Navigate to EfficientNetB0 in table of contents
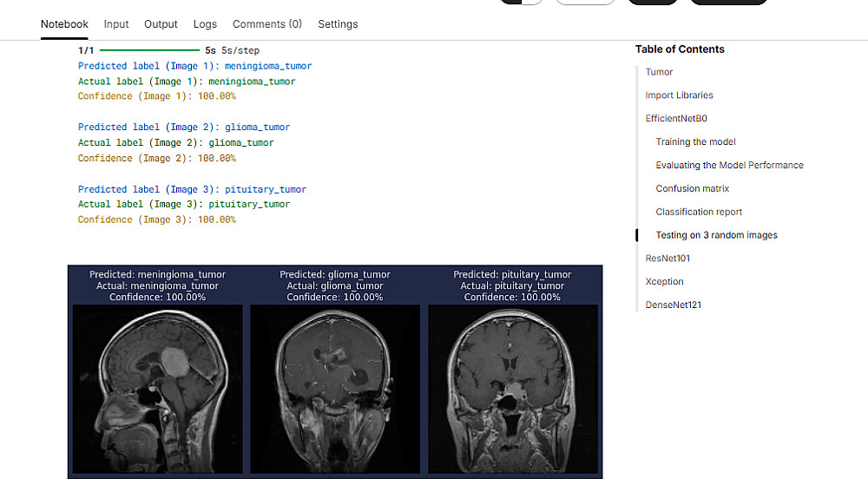This screenshot has height=485, width=868. [676, 119]
